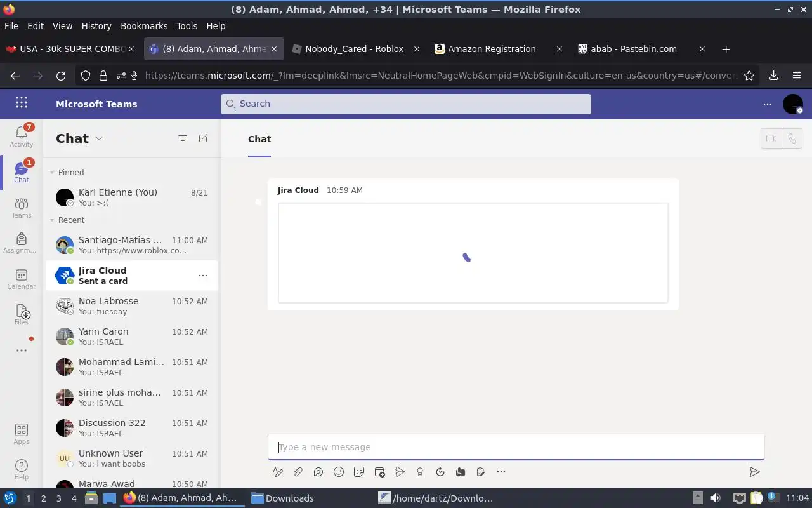Reload the current page
The image size is (812, 508).
[61, 76]
